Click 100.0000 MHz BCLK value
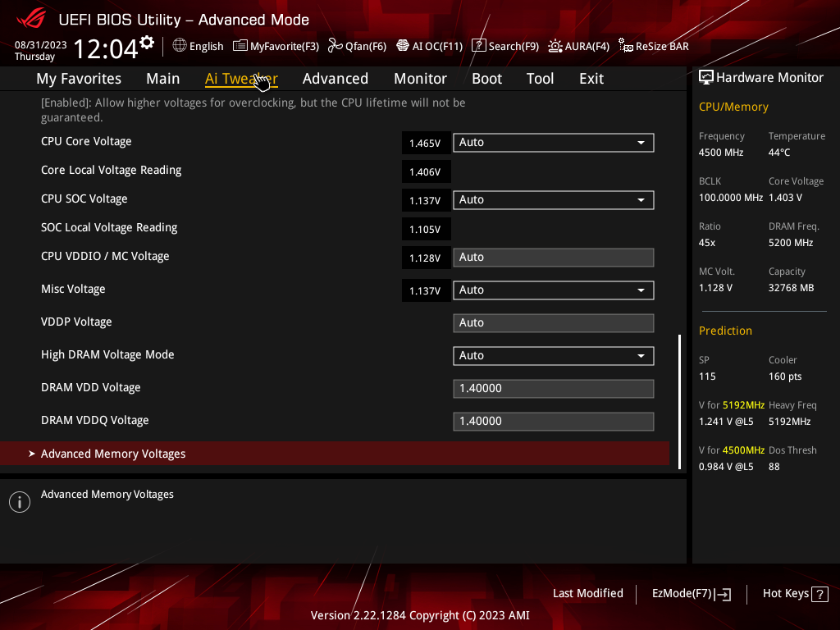Viewport: 840px width, 630px height. coord(731,198)
